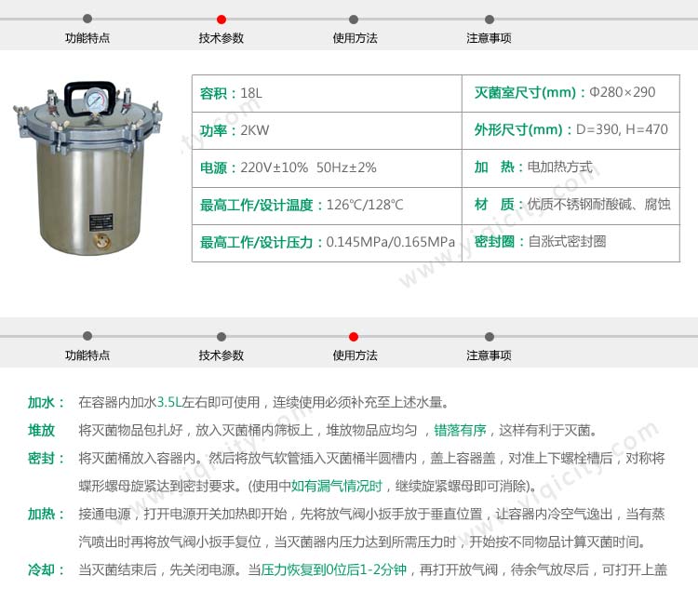Viewport: 698px width, 616px height.
Task: Select the 容积 18L table cell
Action: (x=328, y=93)
